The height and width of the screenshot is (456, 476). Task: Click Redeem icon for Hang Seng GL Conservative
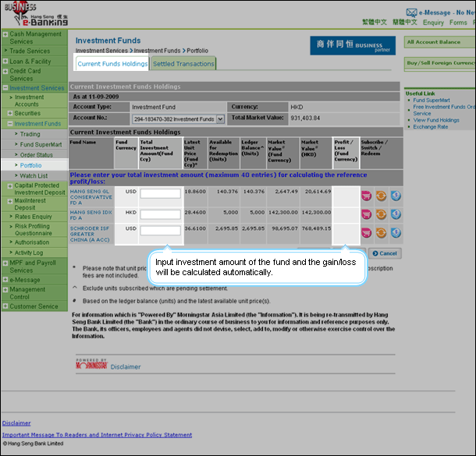pyautogui.click(x=396, y=196)
